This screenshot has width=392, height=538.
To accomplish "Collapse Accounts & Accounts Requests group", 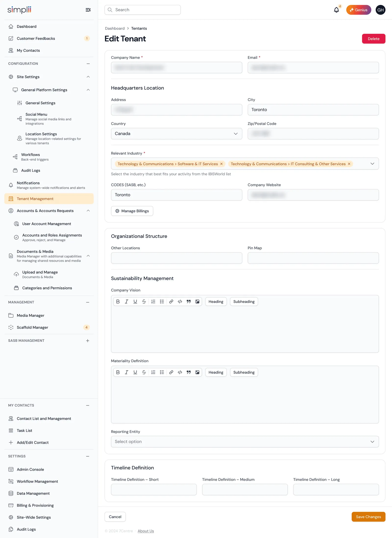I will pyautogui.click(x=88, y=211).
